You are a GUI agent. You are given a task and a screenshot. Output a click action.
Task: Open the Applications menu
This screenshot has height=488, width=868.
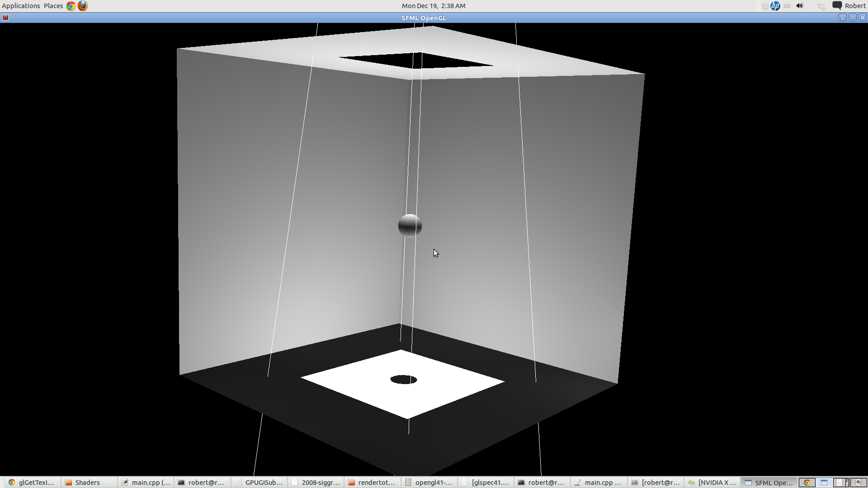(20, 5)
